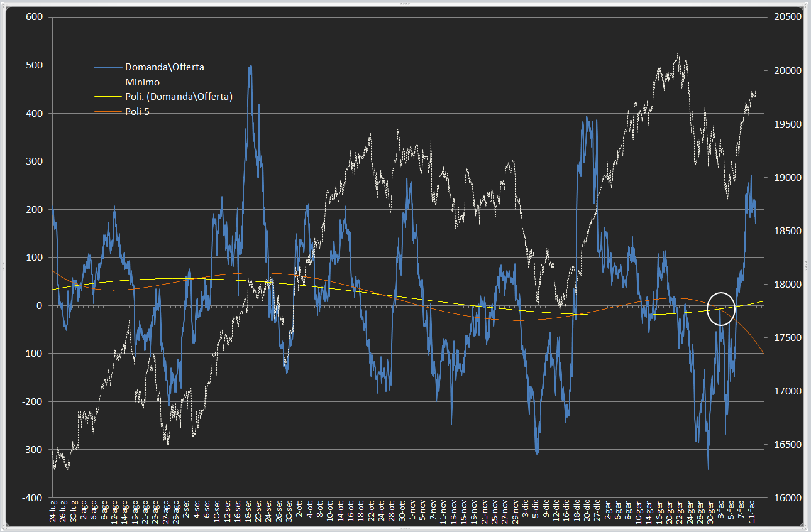Click the chart's bottom edge resize handle

[x=405, y=529]
